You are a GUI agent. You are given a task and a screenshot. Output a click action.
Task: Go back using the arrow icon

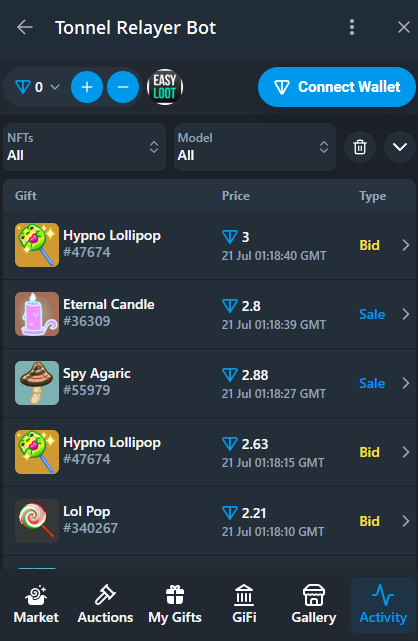tap(25, 27)
